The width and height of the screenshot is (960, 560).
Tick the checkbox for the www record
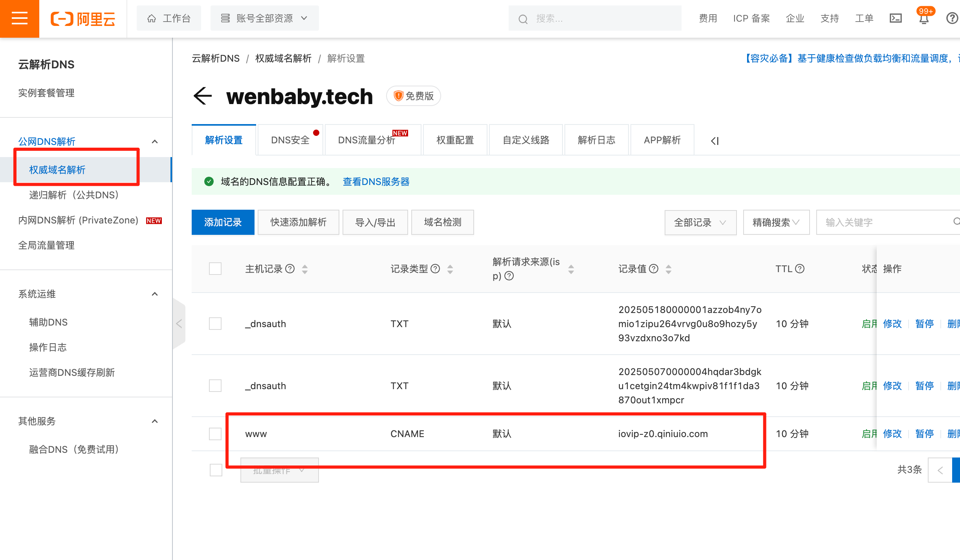click(215, 434)
